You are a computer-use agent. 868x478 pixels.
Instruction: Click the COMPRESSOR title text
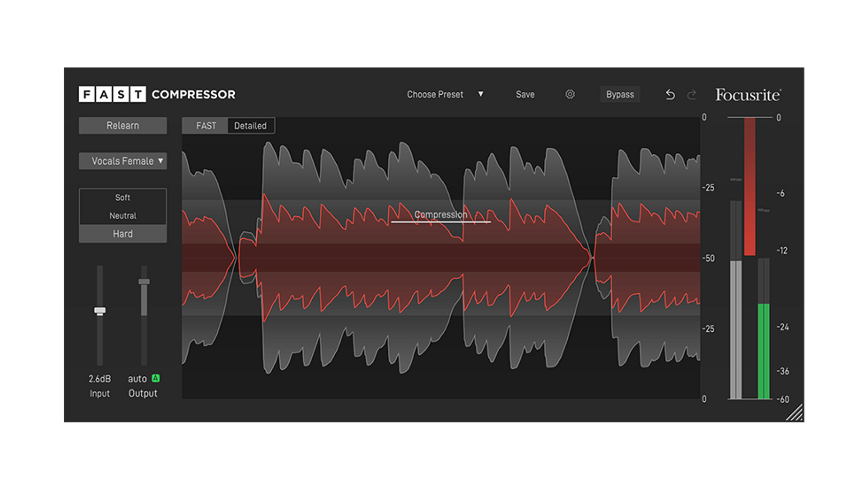click(x=193, y=94)
